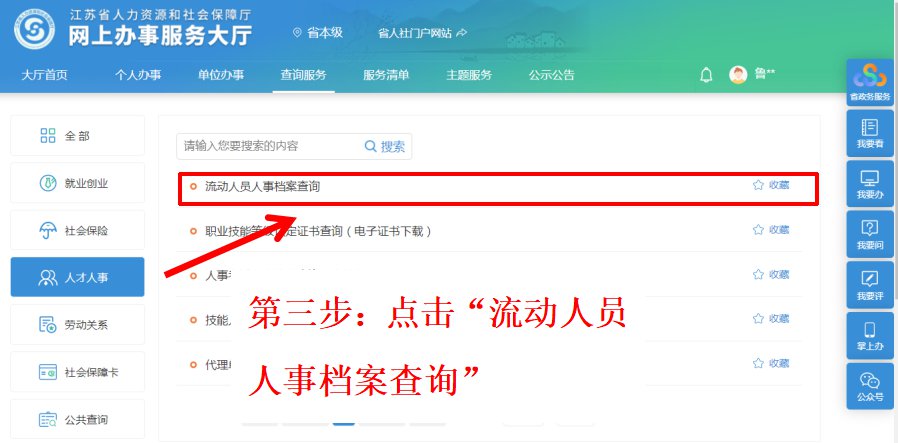Click 流动人员人事档案查询 link
The height and width of the screenshot is (443, 898).
[x=262, y=186]
